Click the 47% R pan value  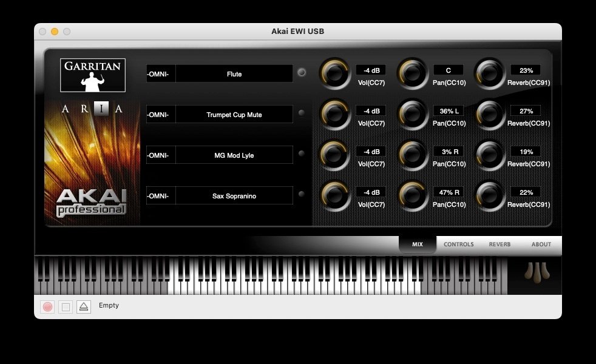click(449, 192)
